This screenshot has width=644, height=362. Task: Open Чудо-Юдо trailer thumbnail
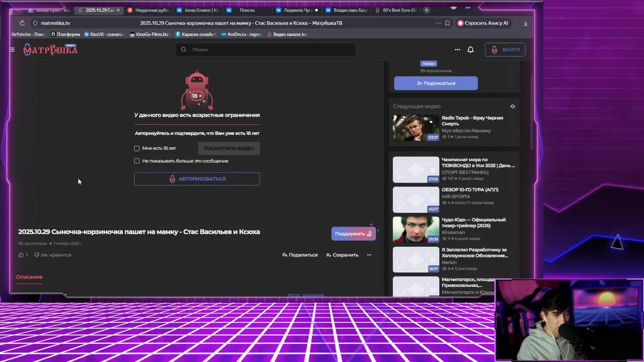click(416, 230)
